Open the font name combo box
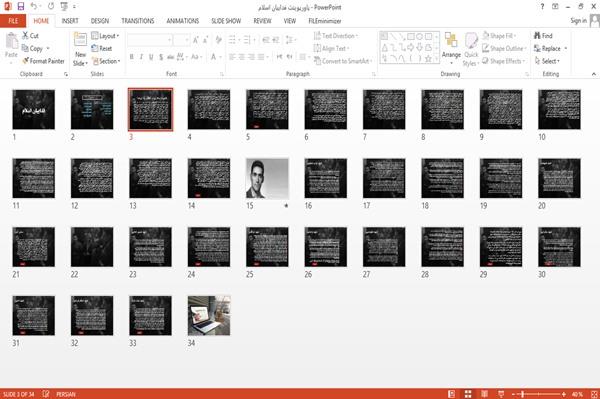The height and width of the screenshot is (399, 600). (x=149, y=39)
